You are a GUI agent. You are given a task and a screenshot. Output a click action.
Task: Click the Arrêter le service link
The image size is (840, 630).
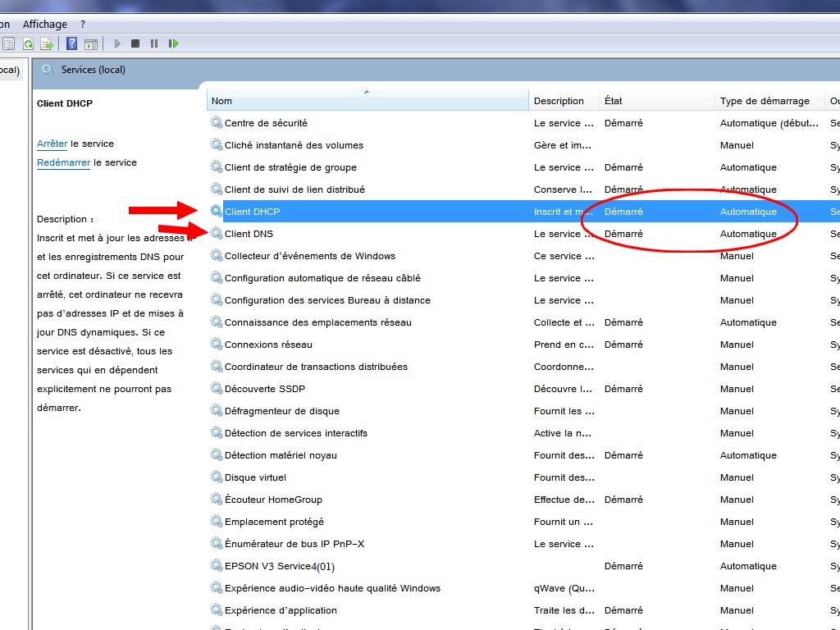[52, 144]
